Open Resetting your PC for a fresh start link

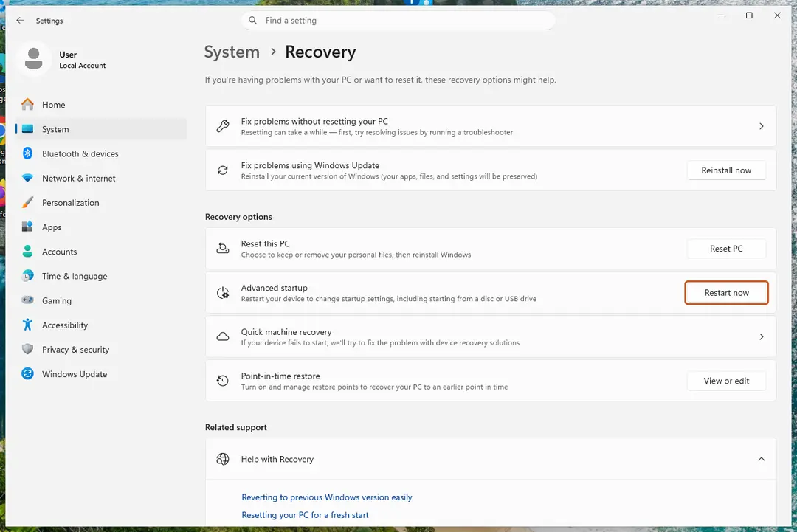tap(305, 515)
